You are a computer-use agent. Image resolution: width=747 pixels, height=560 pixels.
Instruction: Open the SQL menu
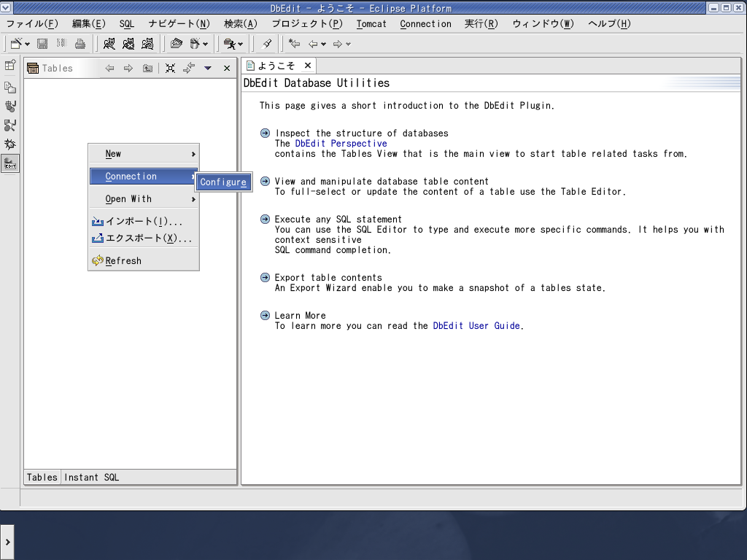point(127,24)
